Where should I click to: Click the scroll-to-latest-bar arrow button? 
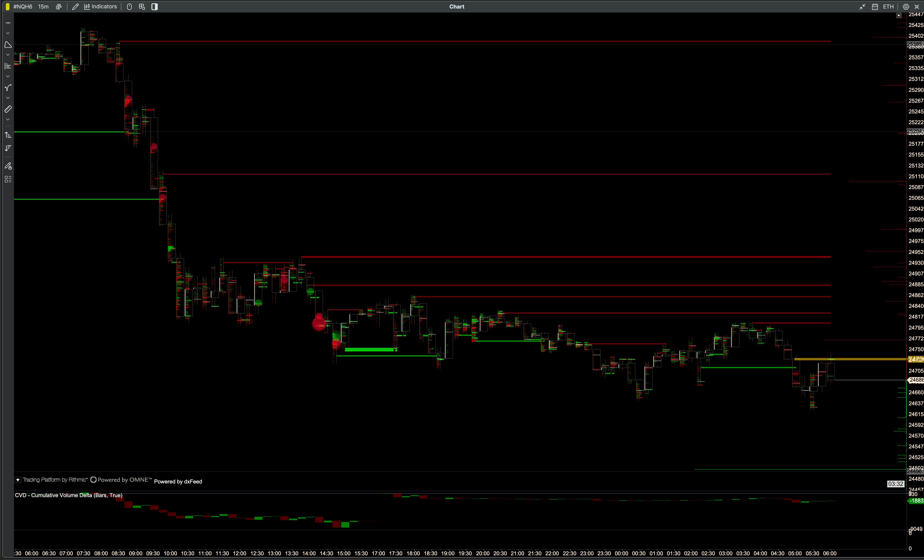tap(899, 15)
